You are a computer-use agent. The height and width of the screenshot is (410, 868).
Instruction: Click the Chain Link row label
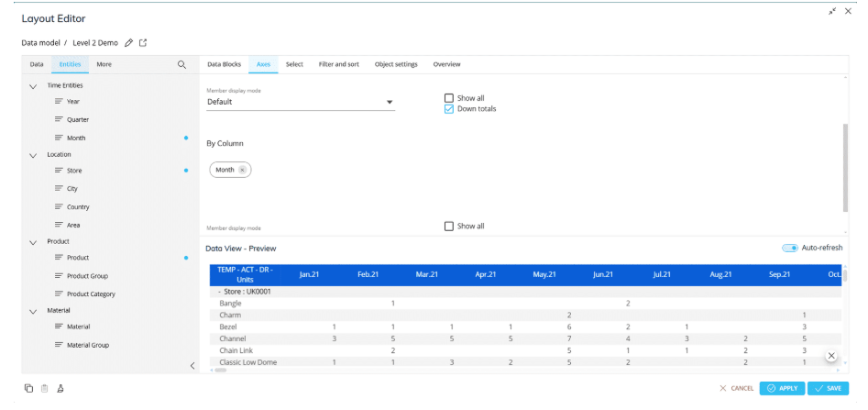point(236,350)
